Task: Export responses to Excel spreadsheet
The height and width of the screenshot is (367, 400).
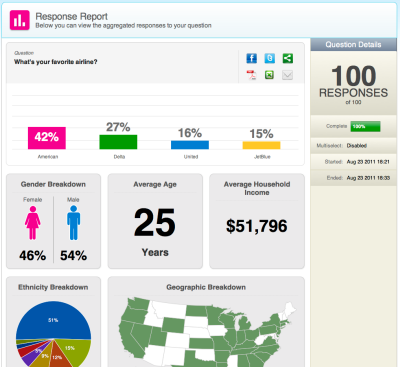Action: 269,75
